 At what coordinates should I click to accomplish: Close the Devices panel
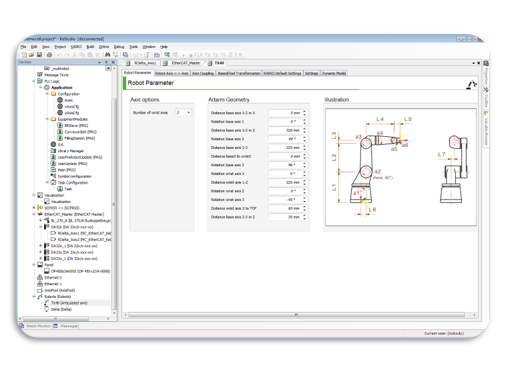point(113,62)
